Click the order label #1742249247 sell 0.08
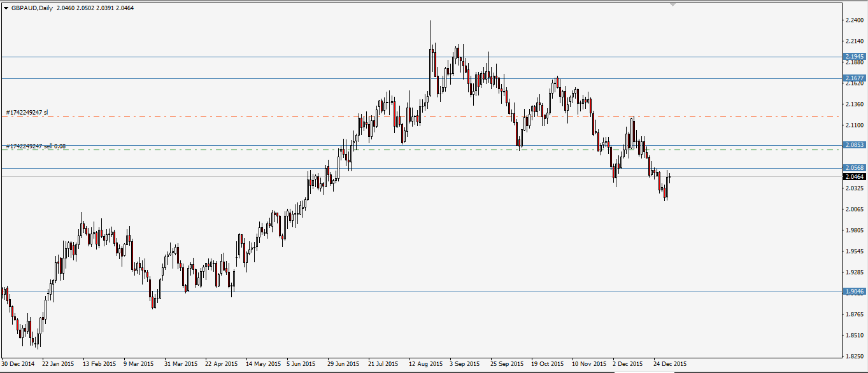 click(36, 146)
